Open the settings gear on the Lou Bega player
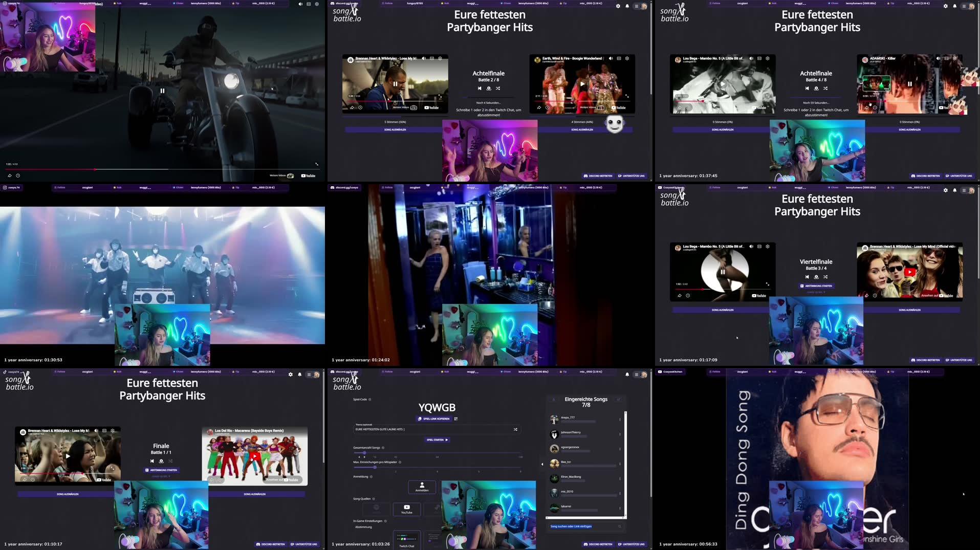 767,246
